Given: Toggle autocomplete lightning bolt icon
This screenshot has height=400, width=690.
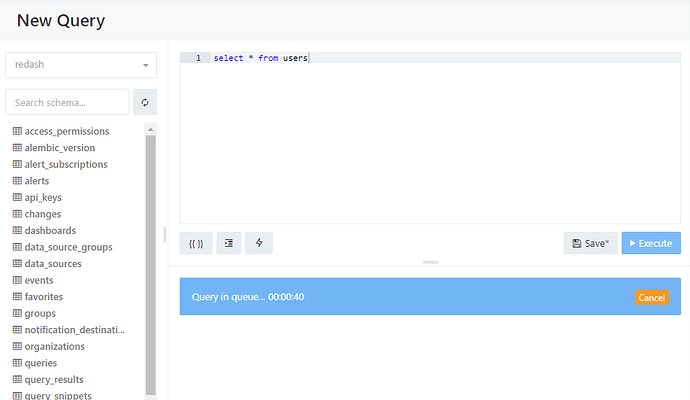Looking at the screenshot, I should (259, 243).
